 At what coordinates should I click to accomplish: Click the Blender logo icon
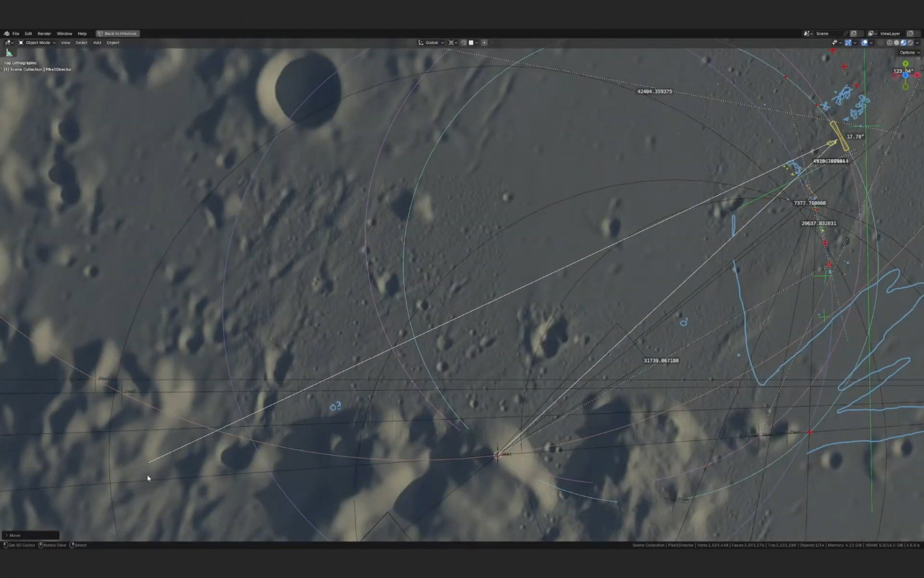click(x=7, y=34)
